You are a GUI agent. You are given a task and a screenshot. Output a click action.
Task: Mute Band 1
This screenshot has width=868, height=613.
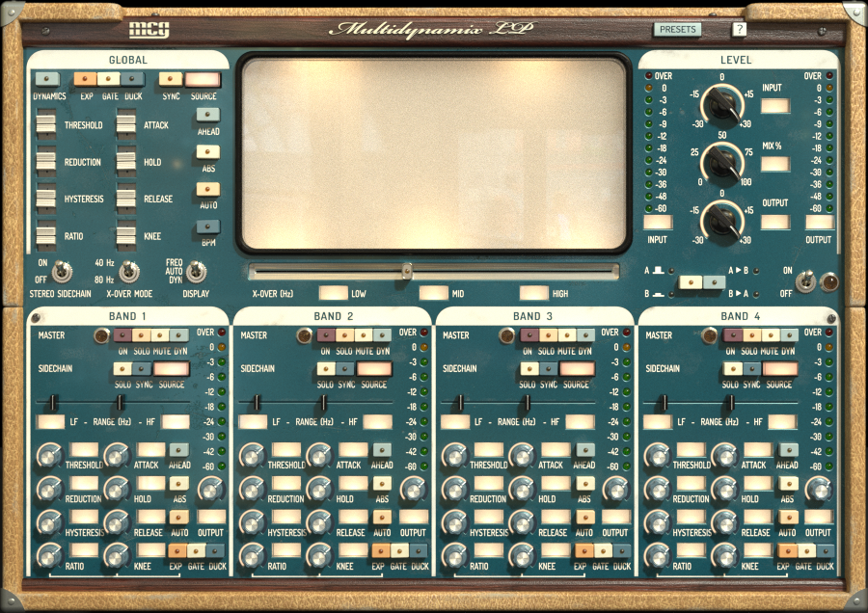(160, 335)
